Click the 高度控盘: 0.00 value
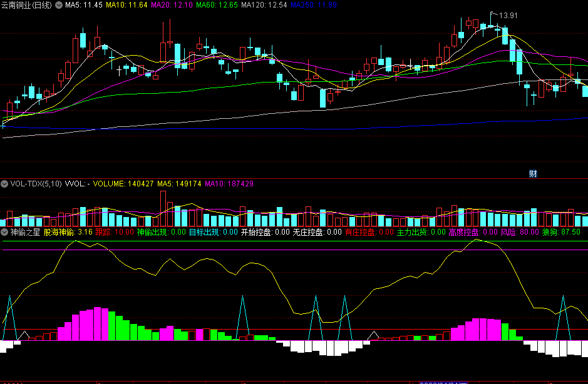The image size is (588, 384). 473,232
